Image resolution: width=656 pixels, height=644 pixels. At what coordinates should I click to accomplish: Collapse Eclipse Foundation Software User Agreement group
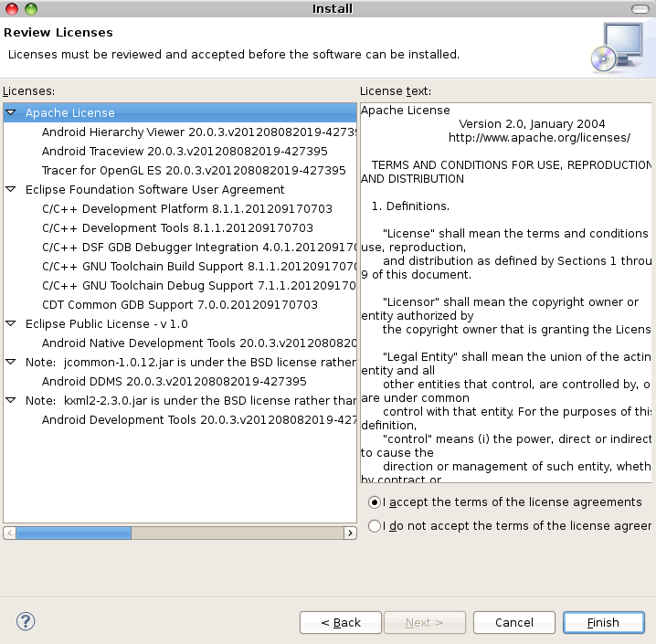click(x=11, y=189)
